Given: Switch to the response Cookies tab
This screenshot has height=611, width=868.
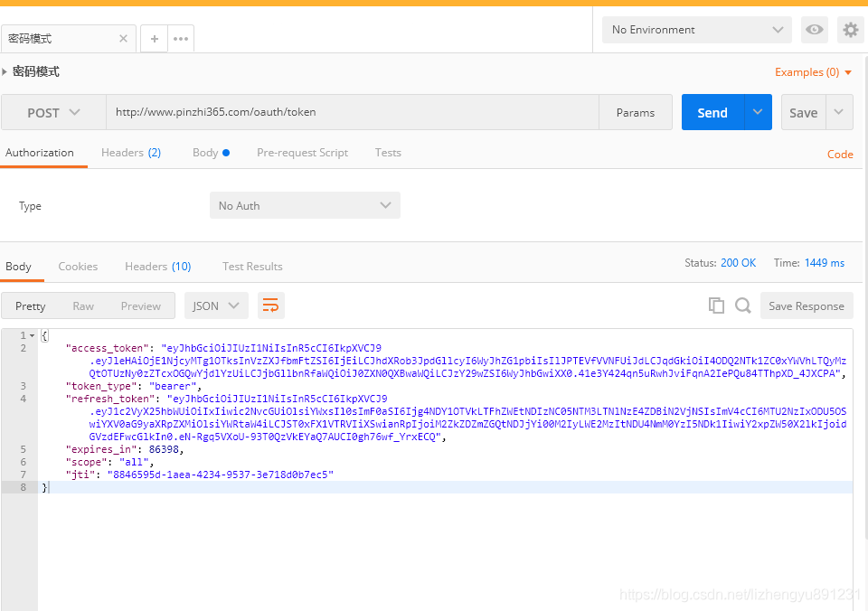Looking at the screenshot, I should pyautogui.click(x=78, y=267).
